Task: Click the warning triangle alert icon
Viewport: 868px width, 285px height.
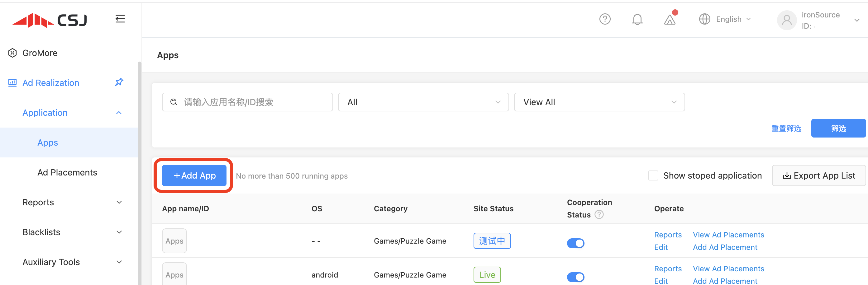Action: tap(670, 20)
